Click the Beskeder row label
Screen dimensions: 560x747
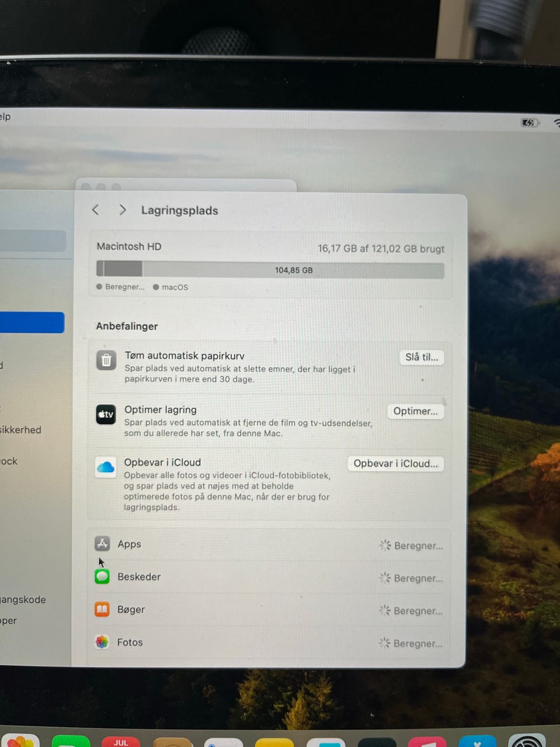click(x=139, y=577)
